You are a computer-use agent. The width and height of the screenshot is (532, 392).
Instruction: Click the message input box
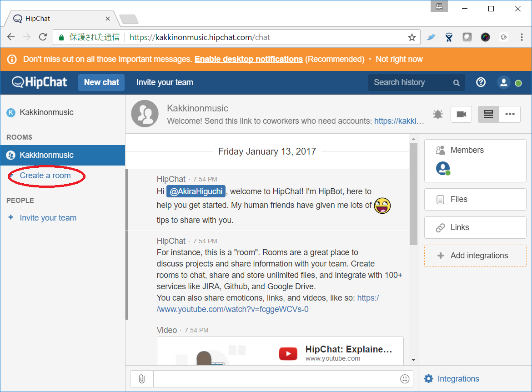pyautogui.click(x=276, y=379)
